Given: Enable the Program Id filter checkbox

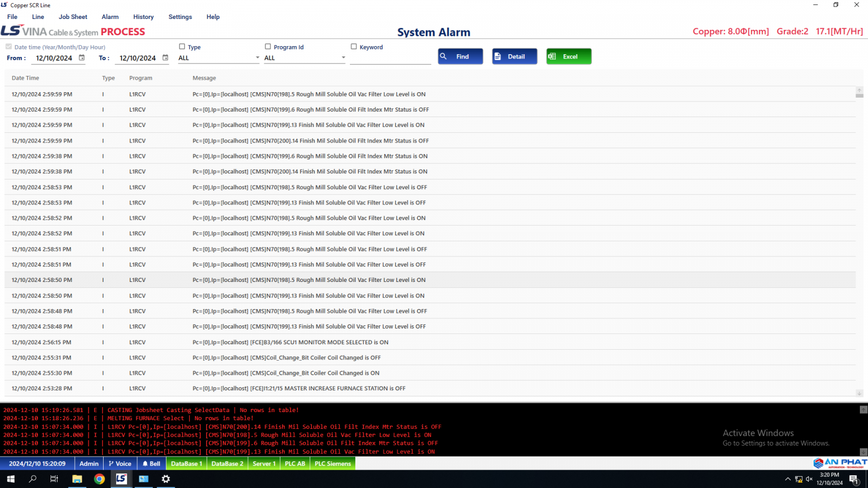Looking at the screenshot, I should 268,47.
